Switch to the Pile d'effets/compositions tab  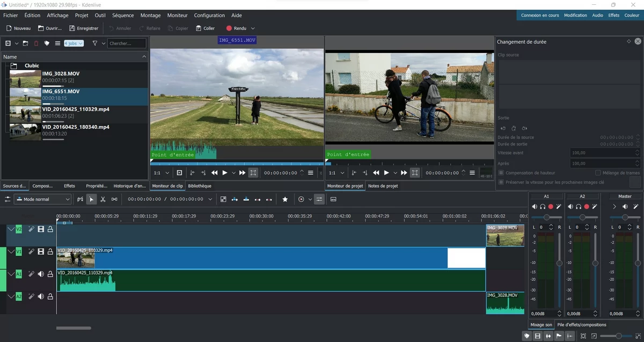pyautogui.click(x=582, y=325)
